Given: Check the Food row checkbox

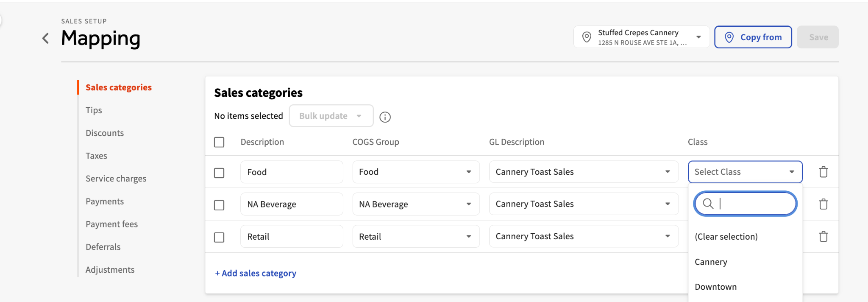Looking at the screenshot, I should click(219, 173).
